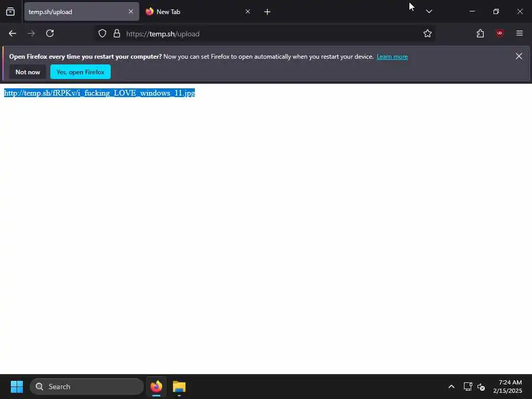Click Yes, open Firefox button
The width and height of the screenshot is (532, 399).
(x=81, y=72)
